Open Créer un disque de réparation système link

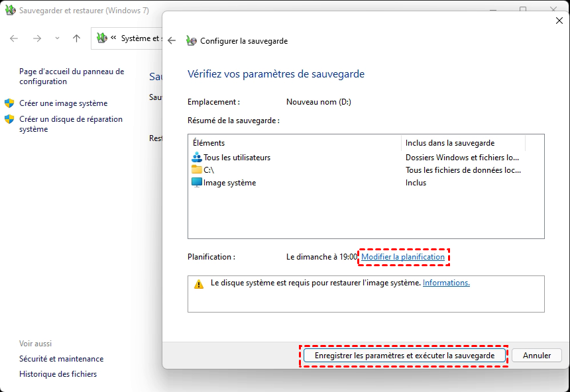coord(71,124)
